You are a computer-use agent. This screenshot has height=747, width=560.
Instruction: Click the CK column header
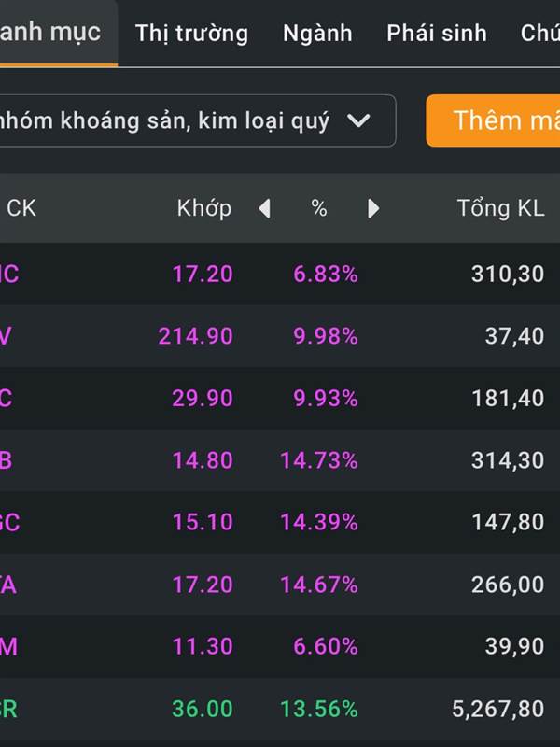21,208
